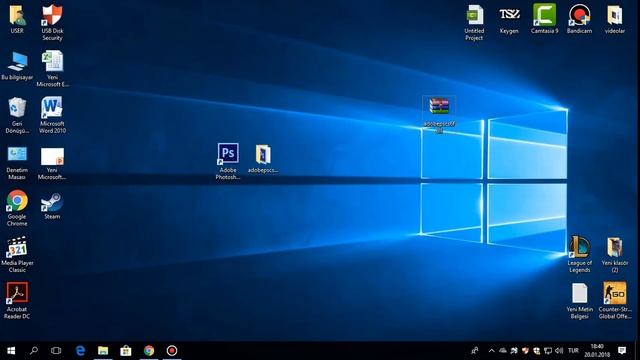This screenshot has height=360, width=640.
Task: Select the adobepcs folder icon
Action: (x=263, y=159)
